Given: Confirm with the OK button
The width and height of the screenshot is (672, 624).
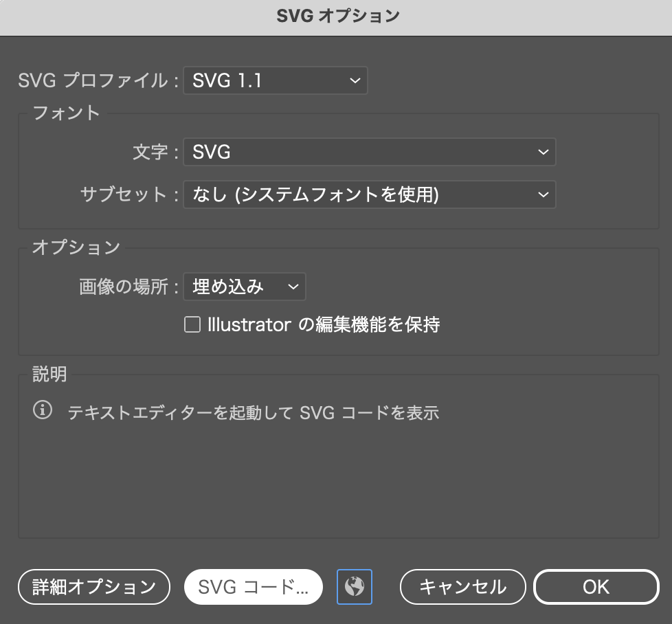Looking at the screenshot, I should coord(596,587).
